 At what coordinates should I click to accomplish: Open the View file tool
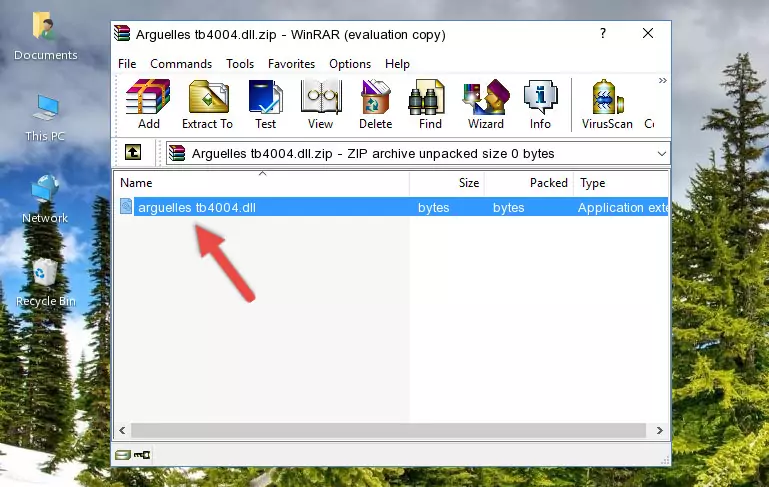[321, 104]
